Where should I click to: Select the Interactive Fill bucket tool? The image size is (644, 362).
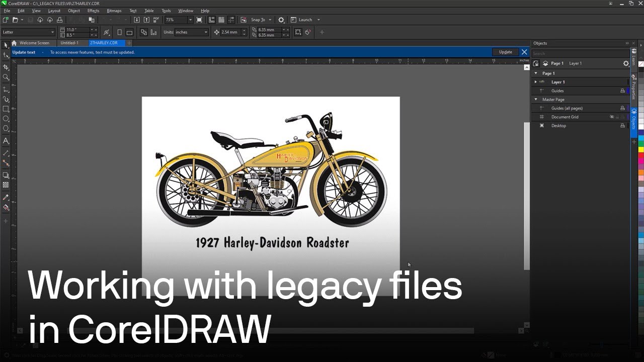6,207
